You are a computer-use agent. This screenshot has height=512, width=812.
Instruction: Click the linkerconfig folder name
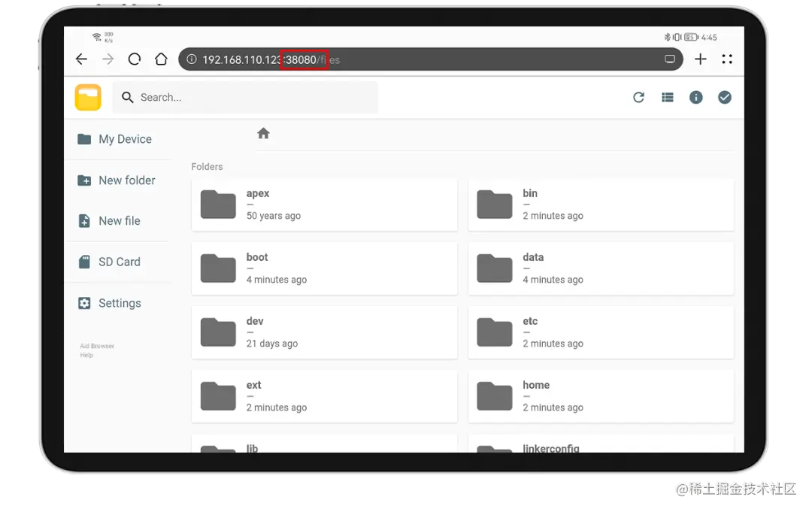(550, 448)
